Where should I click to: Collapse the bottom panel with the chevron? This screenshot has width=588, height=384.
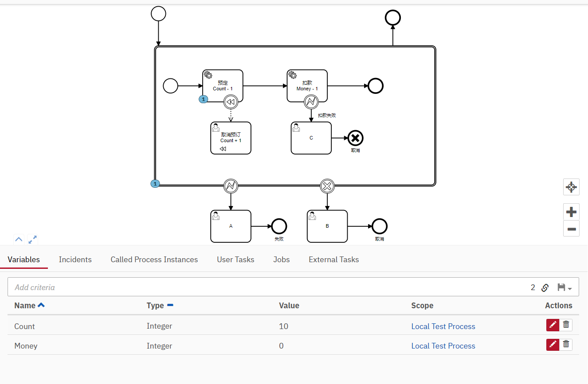click(19, 239)
